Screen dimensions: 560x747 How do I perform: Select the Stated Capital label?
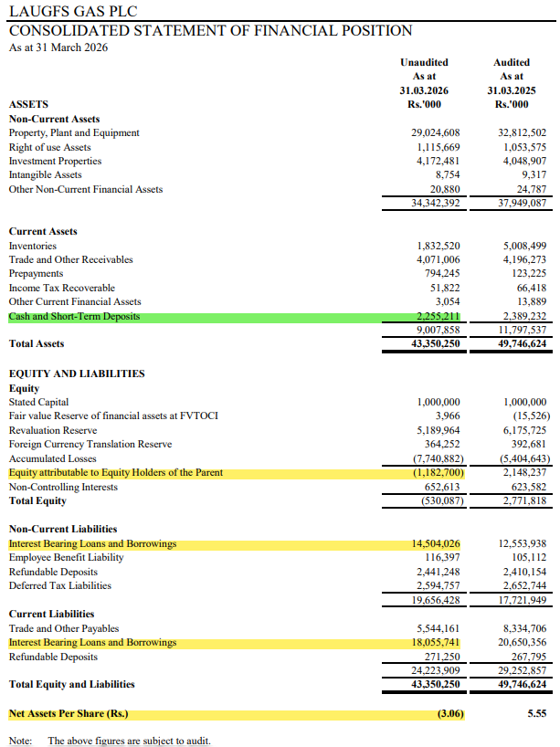coord(38,402)
